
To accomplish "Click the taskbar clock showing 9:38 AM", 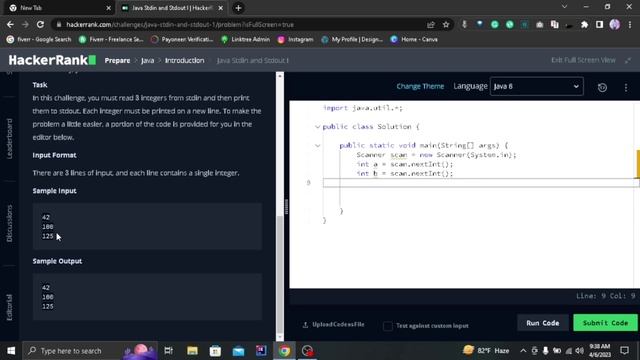I will pos(600,351).
